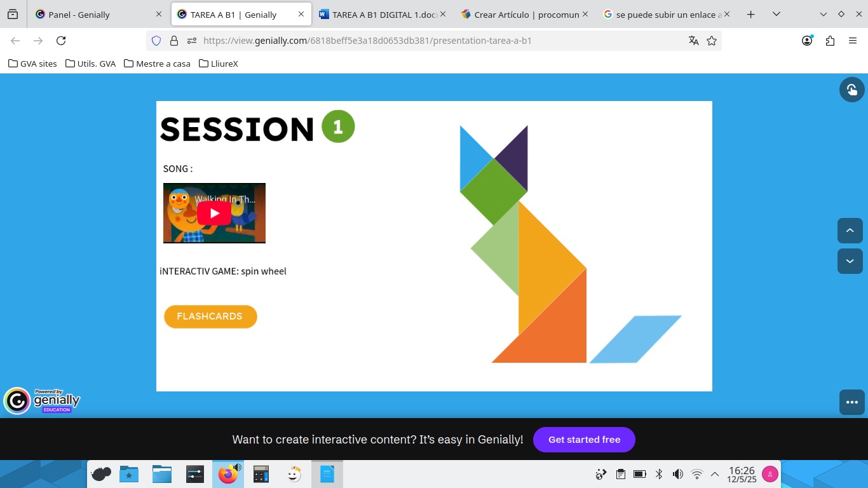Screen dimensions: 868x488
Task: Play the Walking In The Jungle video
Action: coord(214,213)
